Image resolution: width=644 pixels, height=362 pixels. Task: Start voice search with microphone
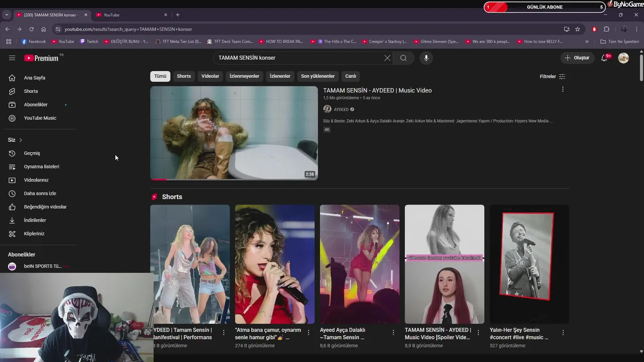click(x=426, y=58)
